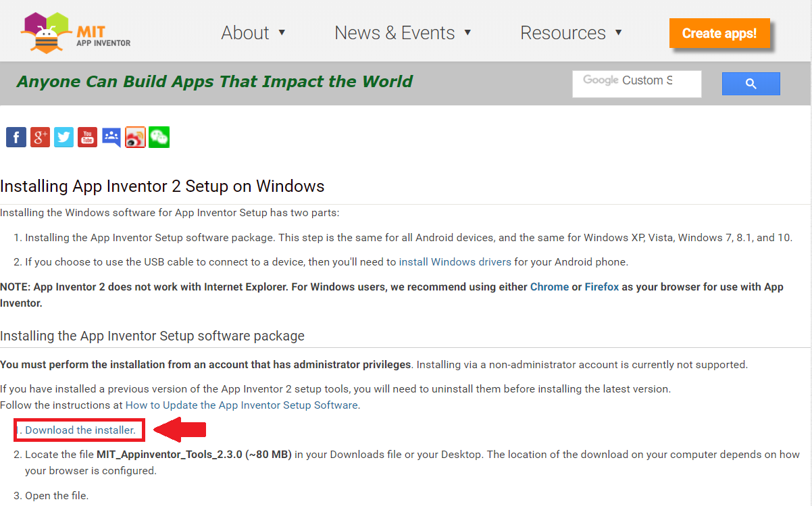Click inside the Google Custom Search field
Viewport: 812px width, 506px height.
pos(635,83)
